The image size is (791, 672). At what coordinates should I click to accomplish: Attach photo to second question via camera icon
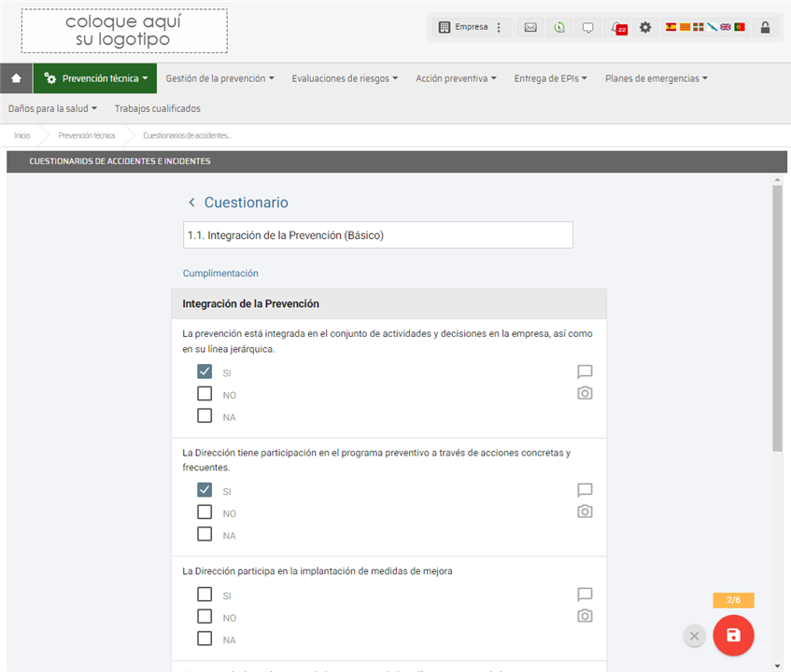click(x=585, y=511)
